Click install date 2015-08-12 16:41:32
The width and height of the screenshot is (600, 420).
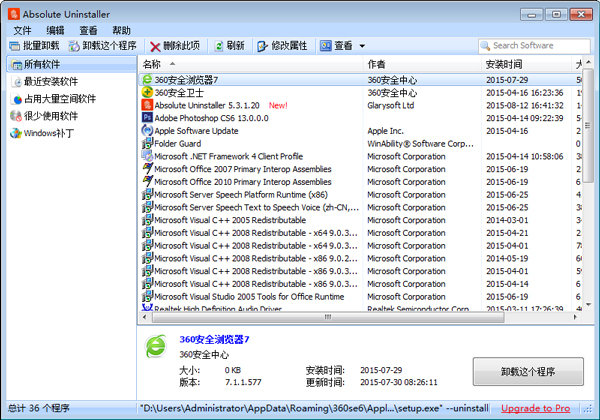525,105
